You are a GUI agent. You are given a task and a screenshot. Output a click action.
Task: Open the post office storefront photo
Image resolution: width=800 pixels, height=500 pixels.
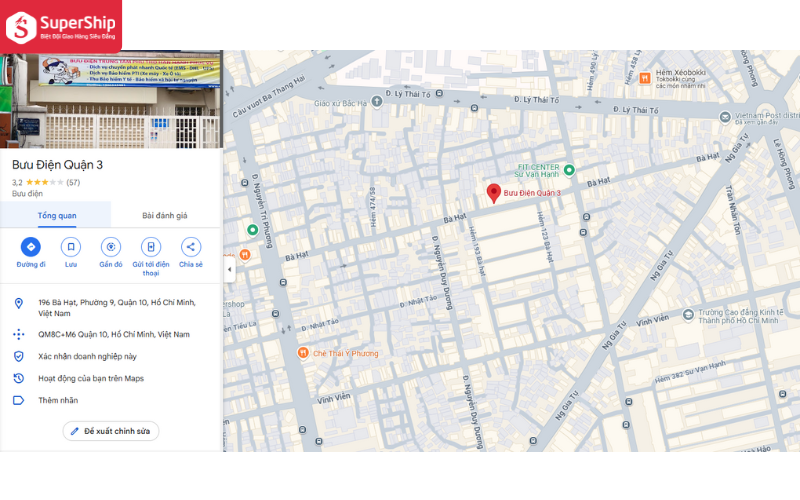point(111,101)
